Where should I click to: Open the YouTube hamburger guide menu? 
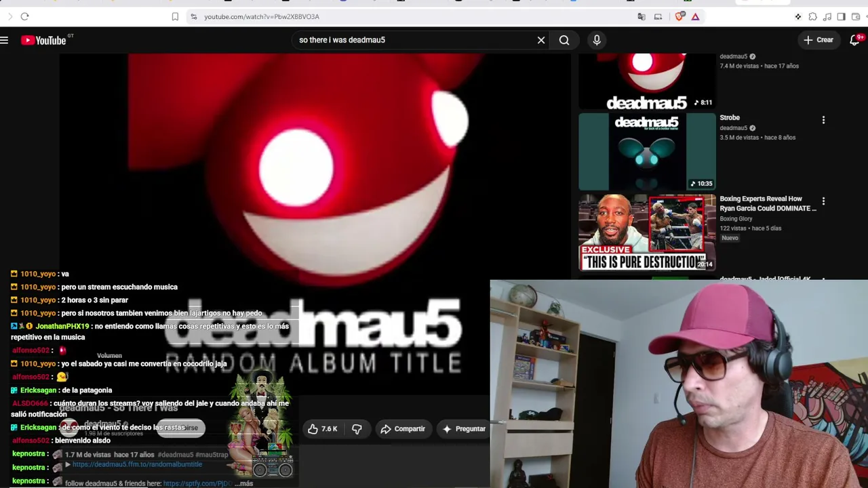point(4,40)
